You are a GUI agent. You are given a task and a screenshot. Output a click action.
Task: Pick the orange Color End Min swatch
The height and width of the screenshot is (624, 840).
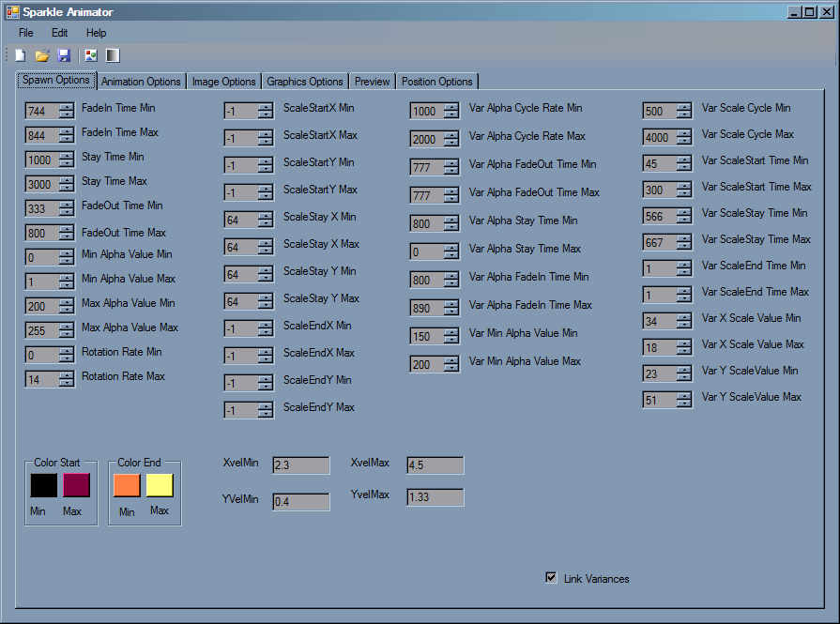pos(126,485)
